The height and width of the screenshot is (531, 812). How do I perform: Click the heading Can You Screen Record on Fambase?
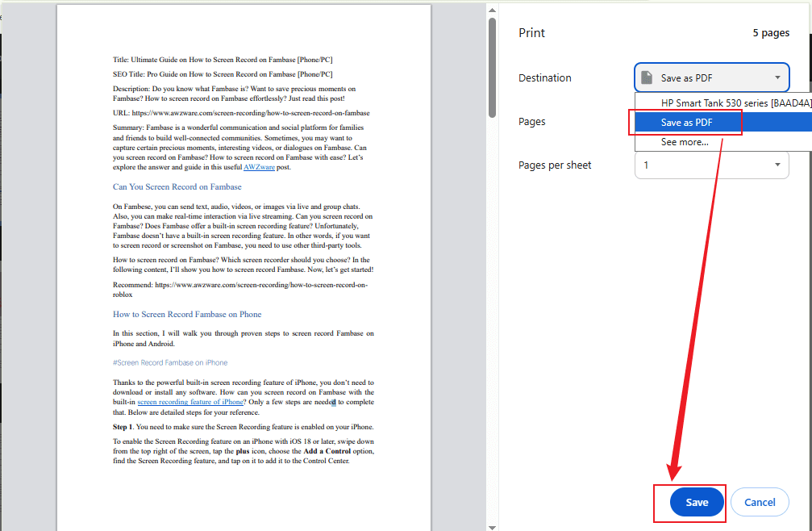177,186
